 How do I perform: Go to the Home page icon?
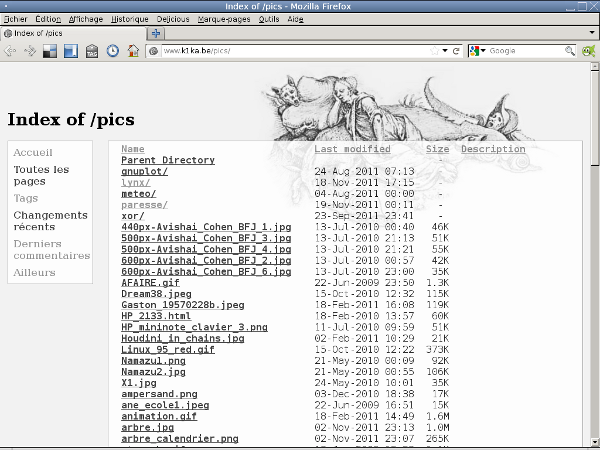(x=133, y=51)
